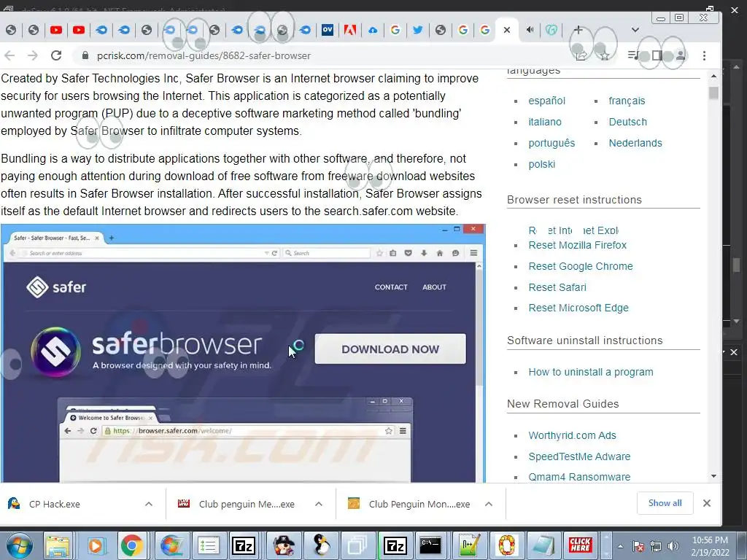This screenshot has width=747, height=560.
Task: Toggle the Chrome side panel
Action: 657,55
